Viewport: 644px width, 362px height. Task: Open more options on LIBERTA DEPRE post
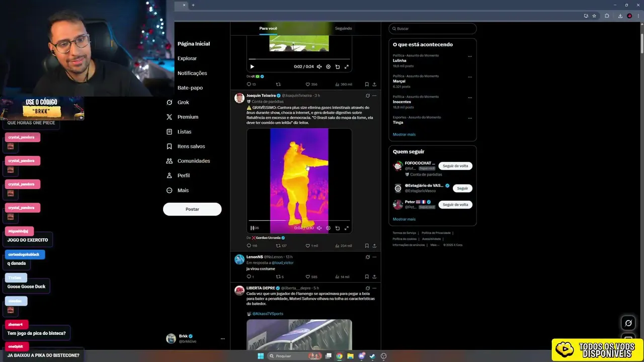(x=374, y=288)
